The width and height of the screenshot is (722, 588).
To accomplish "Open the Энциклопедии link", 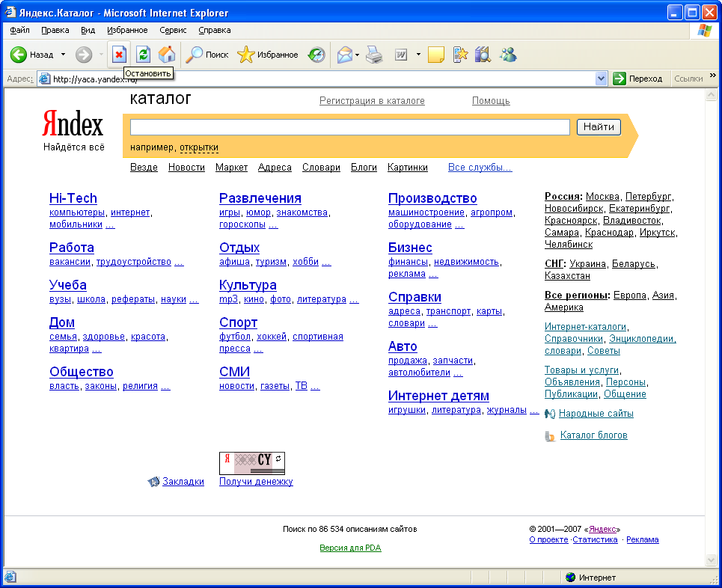I will 643,339.
